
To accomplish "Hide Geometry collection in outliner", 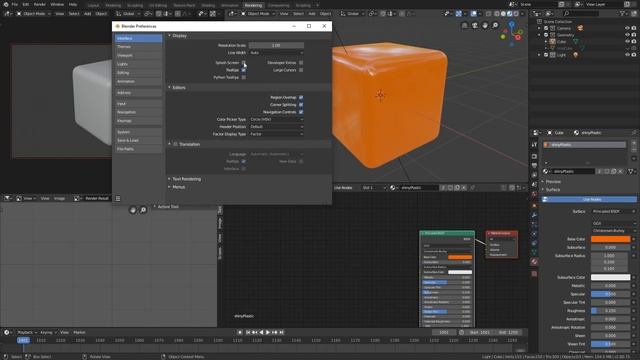I will coord(627,35).
